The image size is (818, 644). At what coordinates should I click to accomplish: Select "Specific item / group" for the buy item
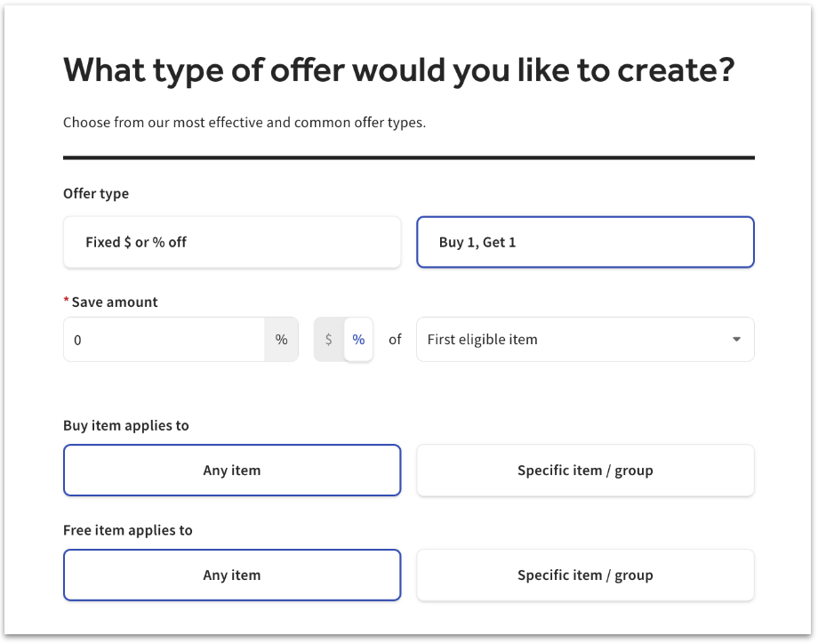point(584,470)
